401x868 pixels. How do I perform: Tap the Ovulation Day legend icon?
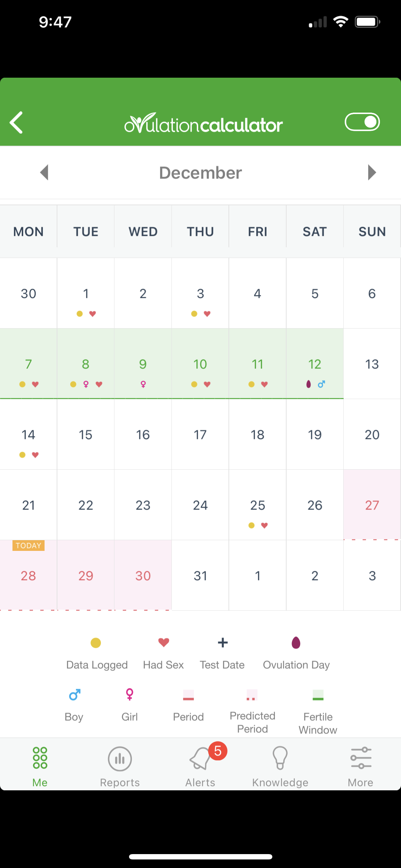tap(296, 642)
